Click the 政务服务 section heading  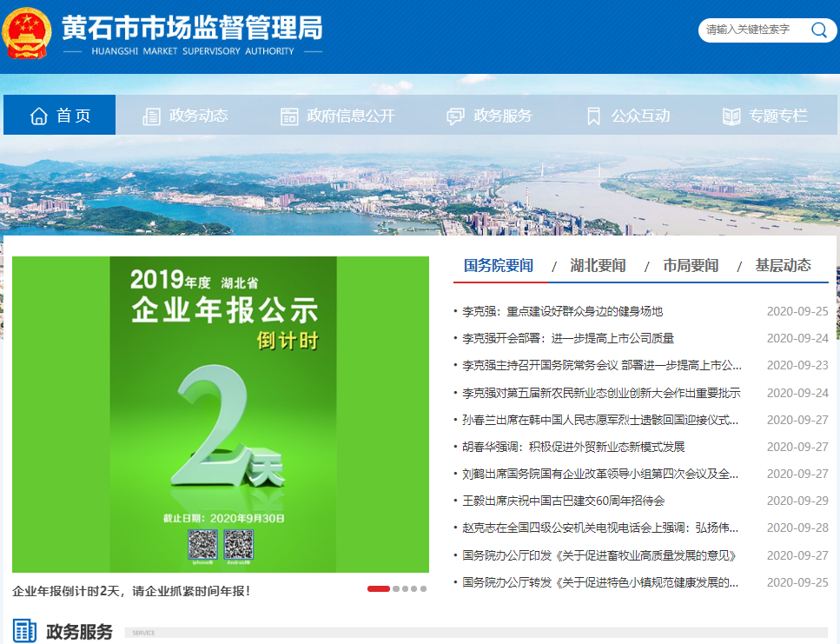click(x=80, y=631)
